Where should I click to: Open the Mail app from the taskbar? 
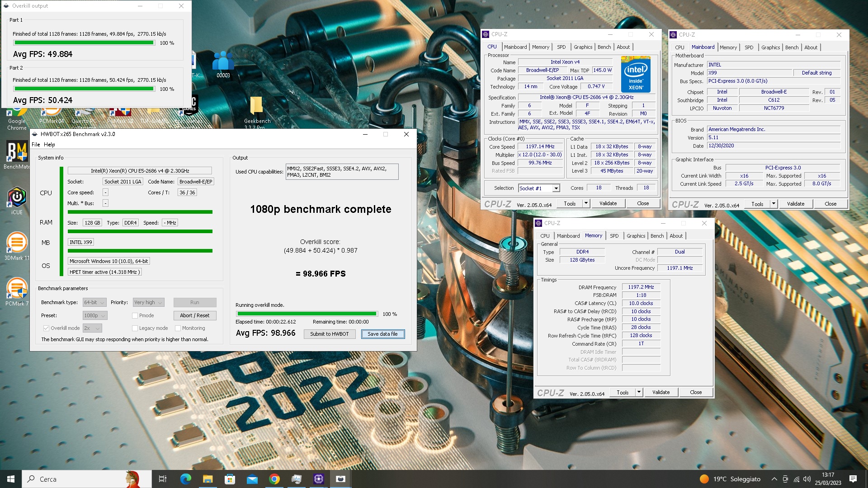(x=252, y=479)
